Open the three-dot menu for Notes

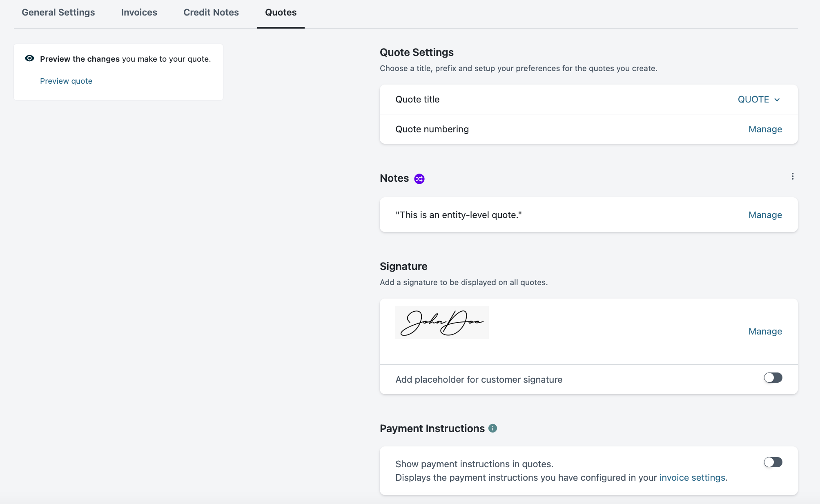[792, 176]
